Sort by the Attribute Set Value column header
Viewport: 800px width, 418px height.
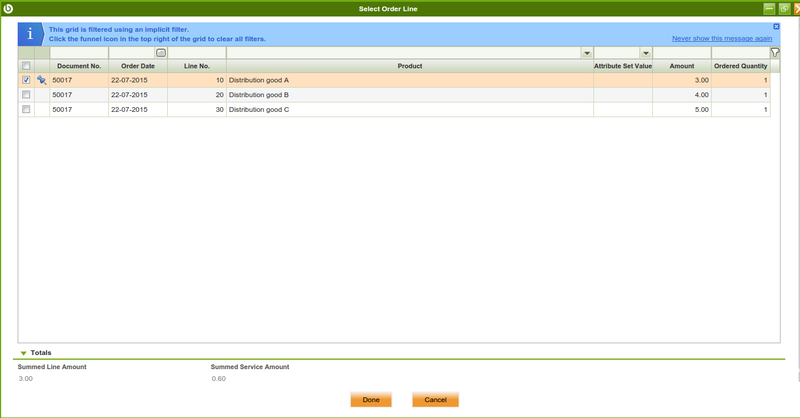(623, 66)
